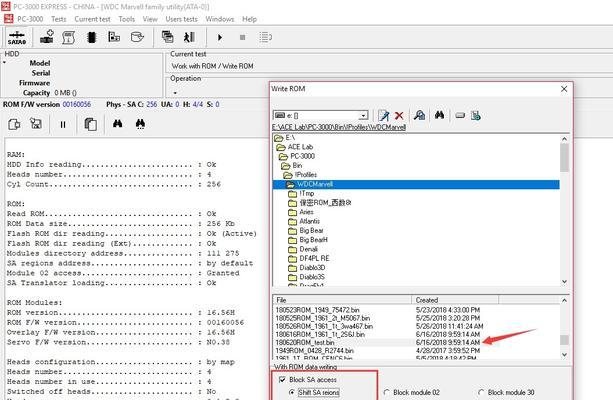
Task: Click the edit path icon in Write ROM
Action: 384,115
